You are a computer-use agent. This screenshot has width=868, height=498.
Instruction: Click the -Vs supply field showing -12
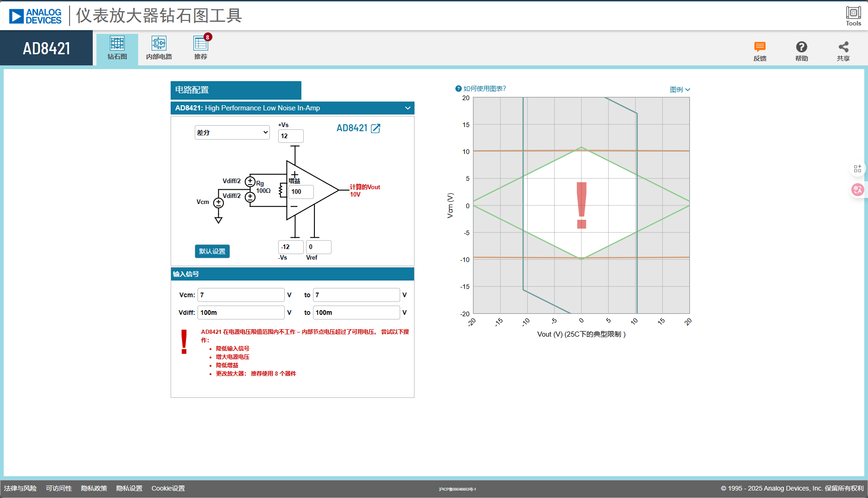coord(291,247)
